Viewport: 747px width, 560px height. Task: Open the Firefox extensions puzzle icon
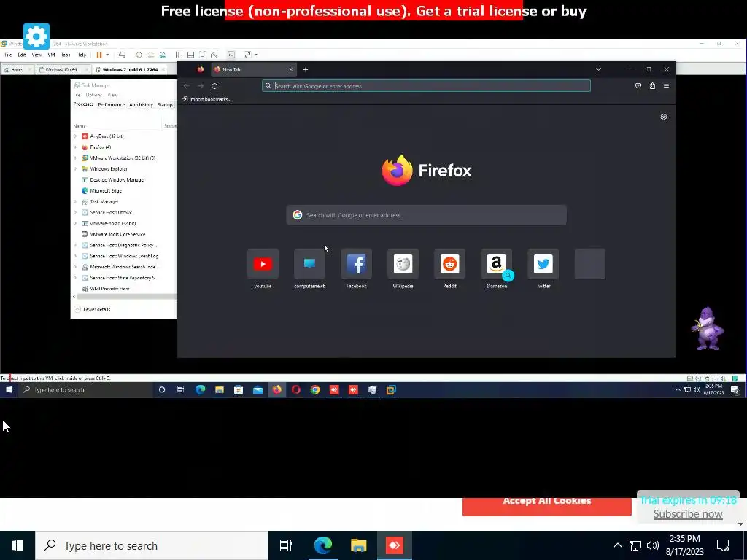652,86
